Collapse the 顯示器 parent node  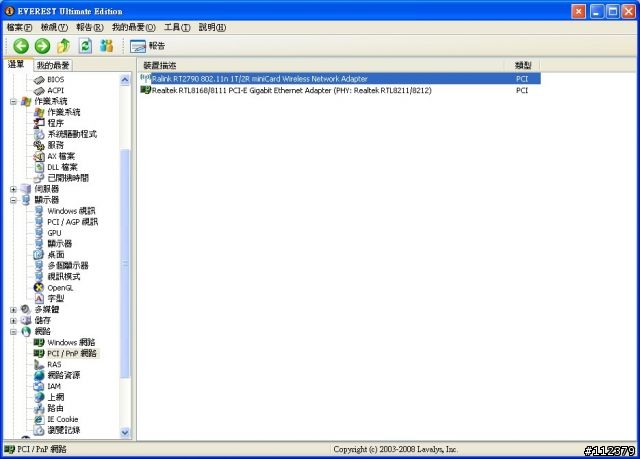pos(13,200)
